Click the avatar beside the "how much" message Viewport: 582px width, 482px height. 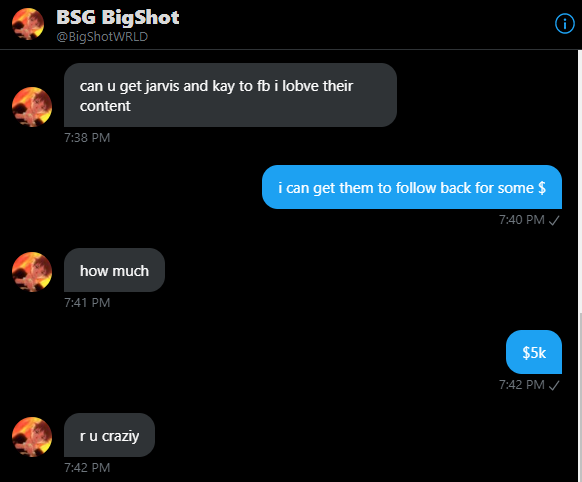tap(32, 272)
